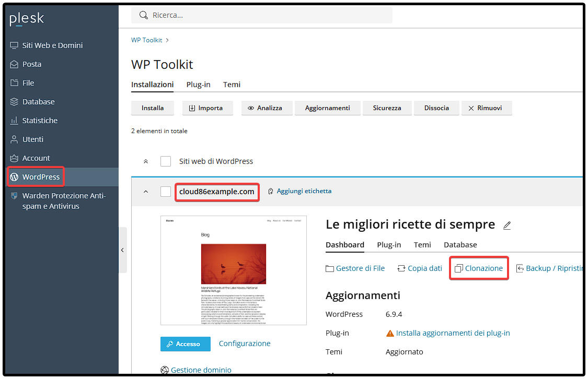Switch to the Installazioni tab
Screen dimensions: 588x379
(x=152, y=85)
